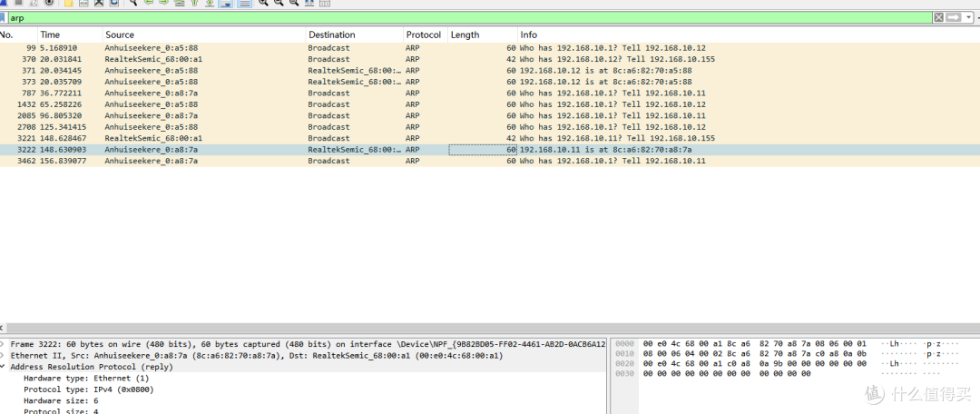The image size is (980, 414).
Task: Zoom in the main window text
Action: (x=264, y=3)
